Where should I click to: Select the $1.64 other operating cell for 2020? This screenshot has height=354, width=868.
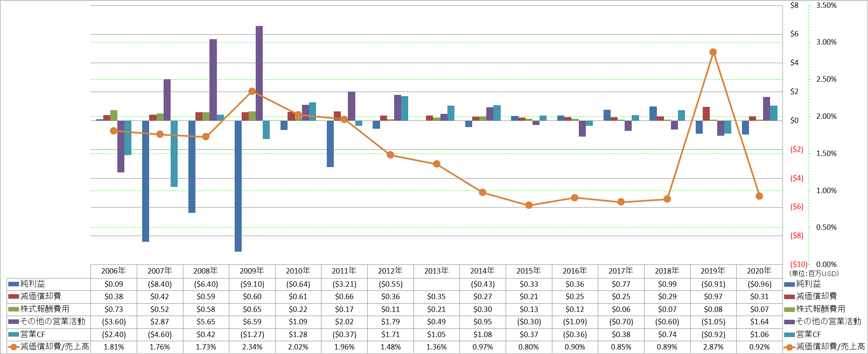[759, 322]
